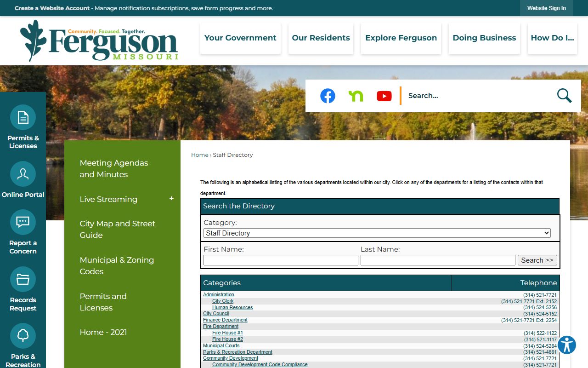Go to Home breadcrumb link

(200, 155)
